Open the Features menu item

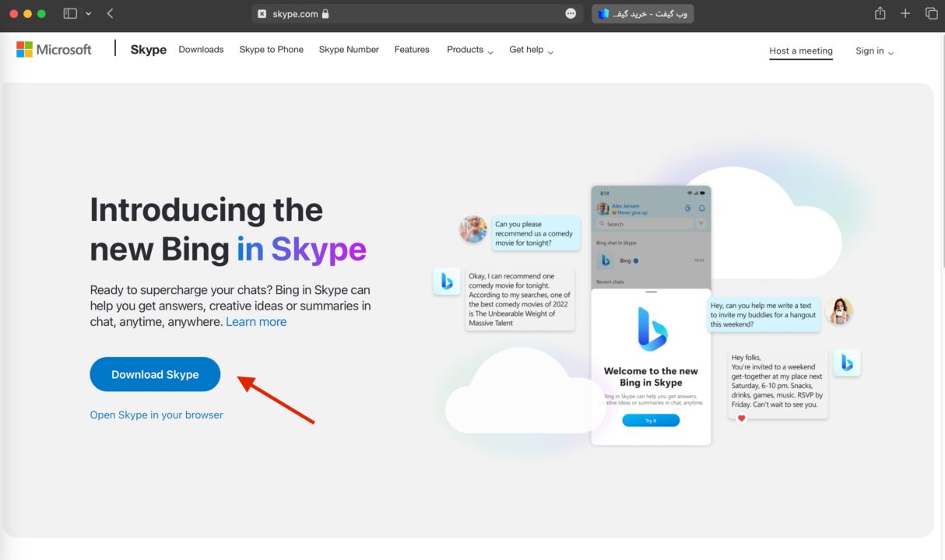pyautogui.click(x=412, y=49)
